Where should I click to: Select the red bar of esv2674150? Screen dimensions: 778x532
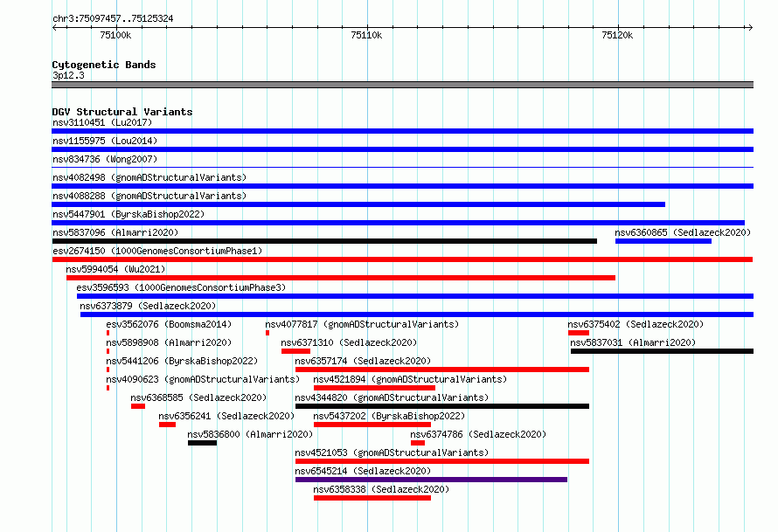click(x=402, y=259)
